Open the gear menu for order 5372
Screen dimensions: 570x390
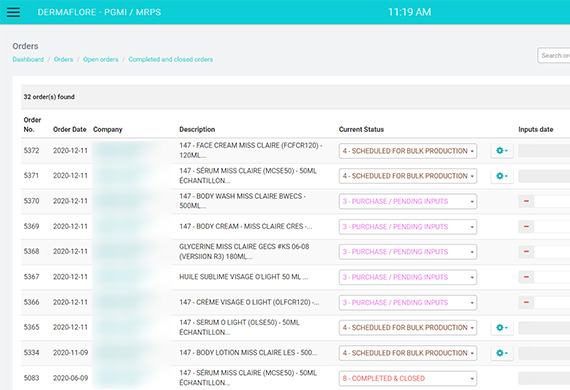[x=502, y=150]
